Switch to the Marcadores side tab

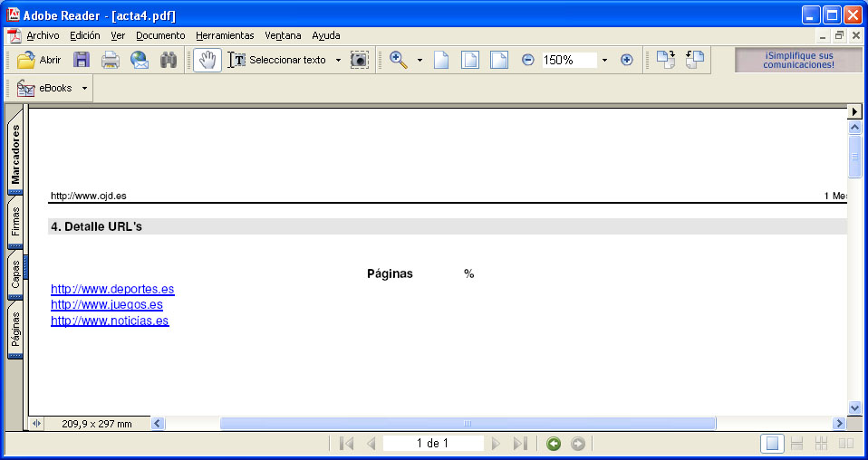click(15, 154)
